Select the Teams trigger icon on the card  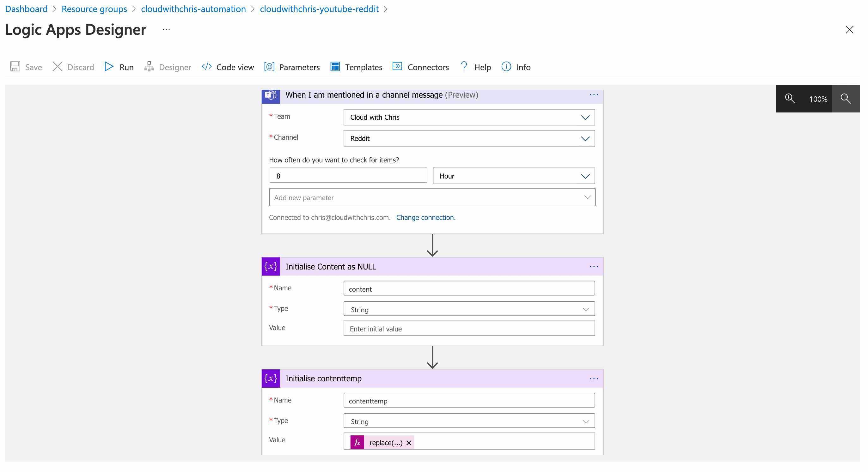[x=271, y=96]
